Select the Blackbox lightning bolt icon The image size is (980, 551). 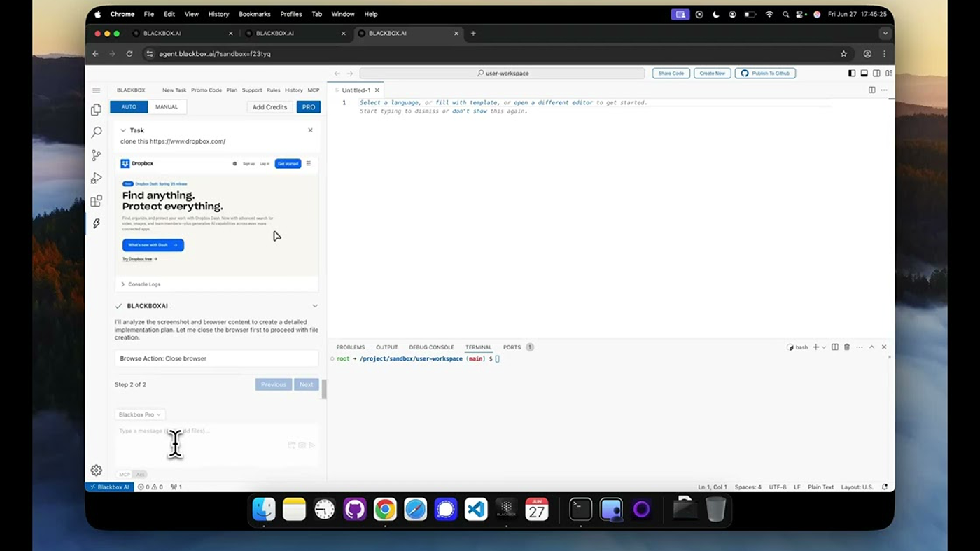[x=97, y=224]
